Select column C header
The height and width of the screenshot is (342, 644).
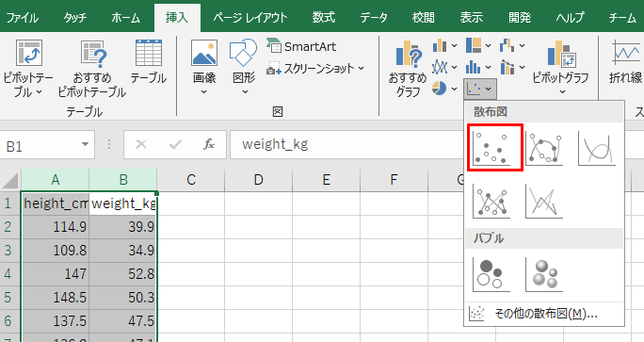pos(190,180)
